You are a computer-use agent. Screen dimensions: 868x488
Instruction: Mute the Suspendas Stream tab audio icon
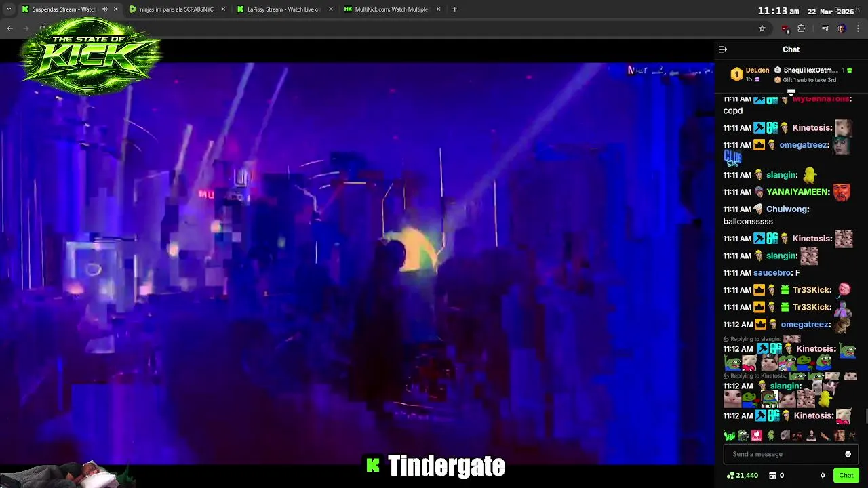pos(104,9)
